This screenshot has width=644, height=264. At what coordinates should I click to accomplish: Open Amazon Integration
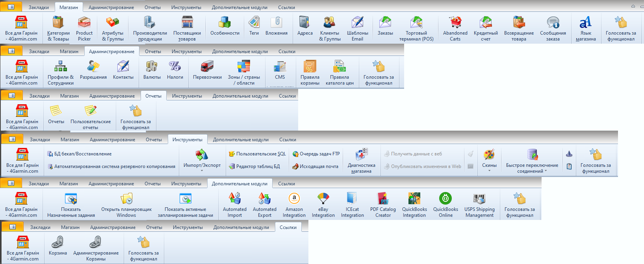click(294, 205)
